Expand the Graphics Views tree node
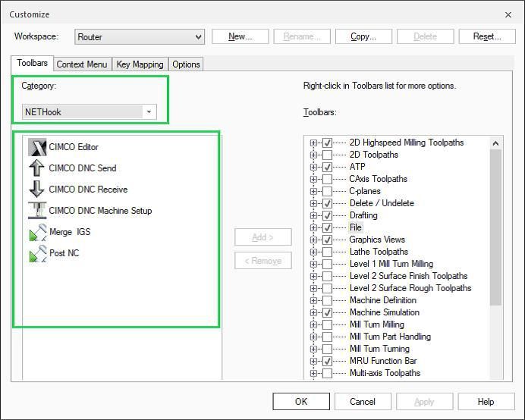The height and width of the screenshot is (420, 525). pos(313,240)
